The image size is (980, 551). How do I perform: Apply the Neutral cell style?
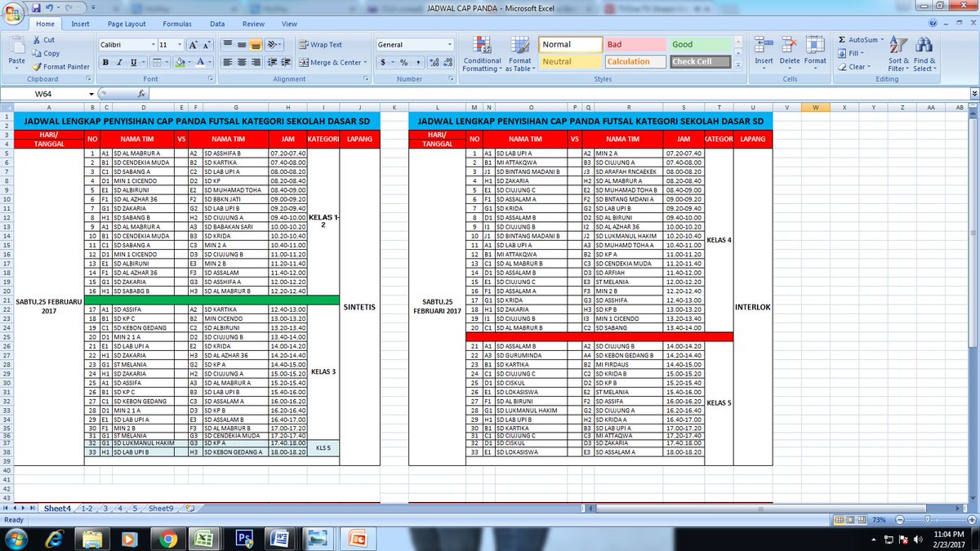[569, 62]
